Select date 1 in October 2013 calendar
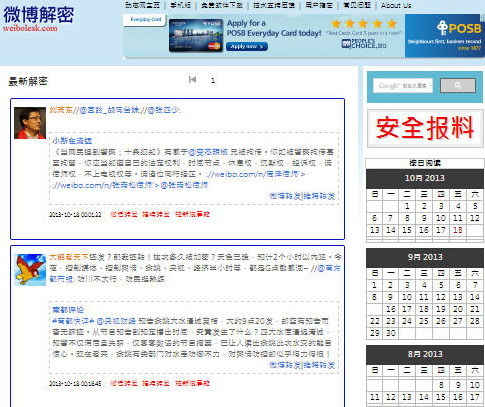This screenshot has width=485, height=407. coord(407,206)
